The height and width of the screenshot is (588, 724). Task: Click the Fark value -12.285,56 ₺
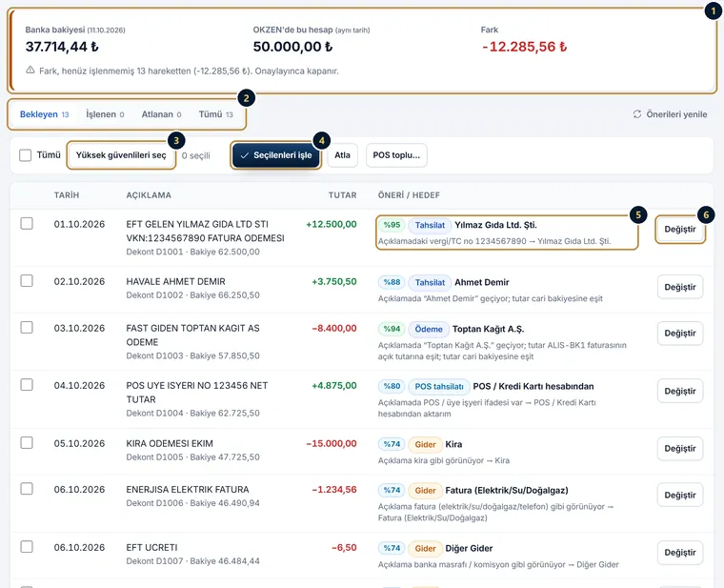point(524,47)
